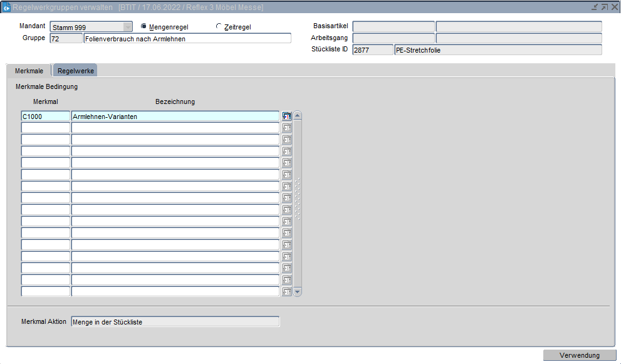
Task: Click the Merkmal field containing C1000
Action: click(x=45, y=116)
